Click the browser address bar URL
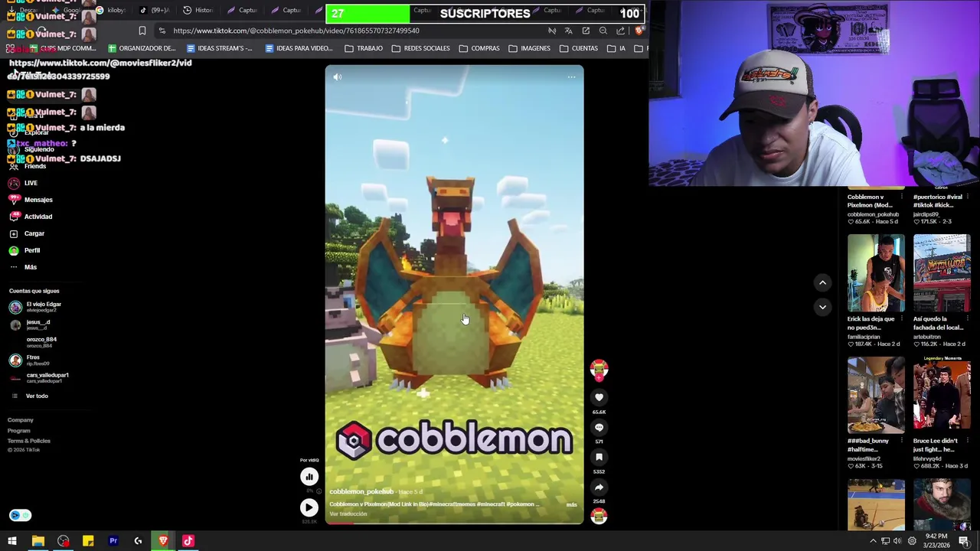The height and width of the screenshot is (551, 980). [x=296, y=31]
